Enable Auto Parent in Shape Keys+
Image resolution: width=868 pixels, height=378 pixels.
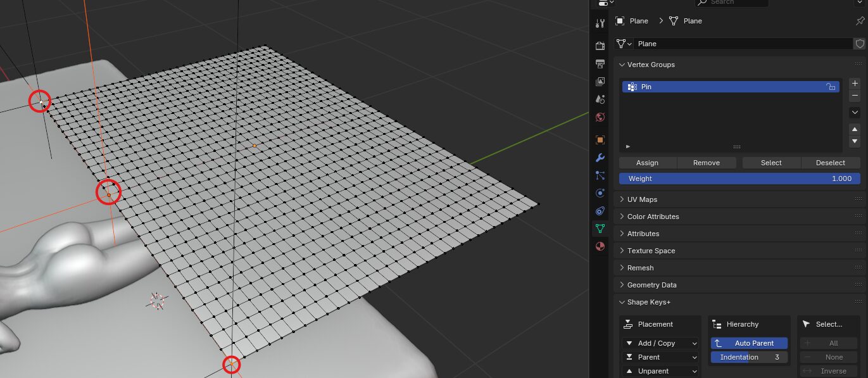click(749, 343)
